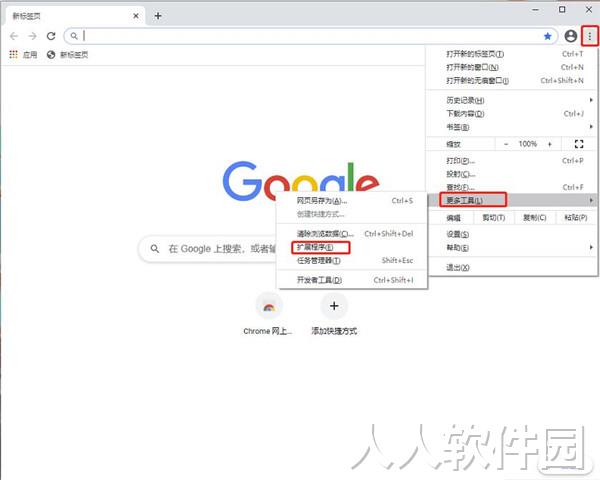Increase zoom with the plus button
This screenshot has height=480, width=600.
coord(549,144)
